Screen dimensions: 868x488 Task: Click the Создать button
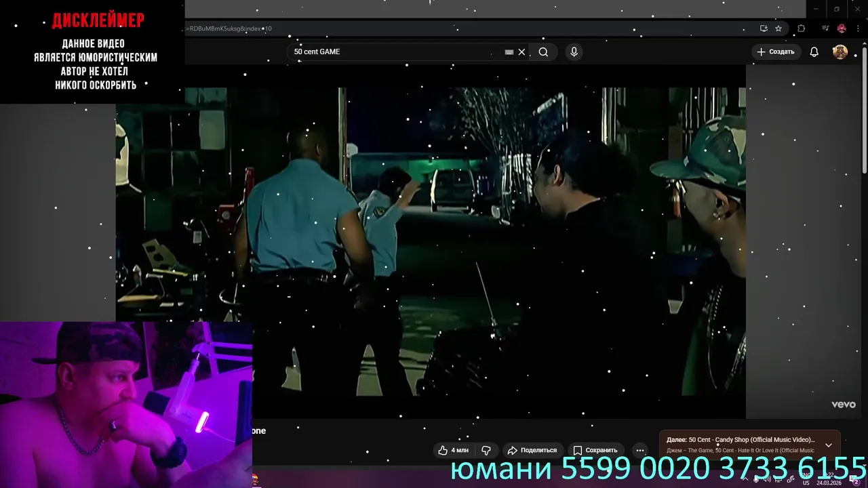pyautogui.click(x=776, y=52)
